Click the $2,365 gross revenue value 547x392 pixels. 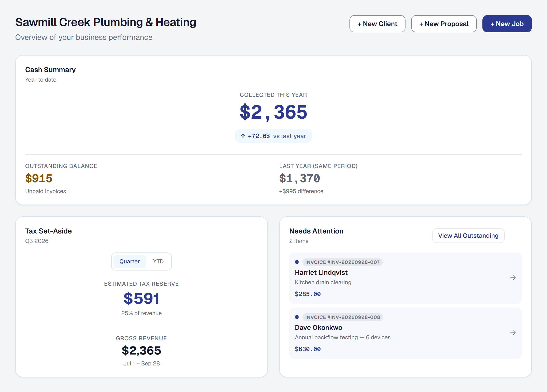click(141, 350)
